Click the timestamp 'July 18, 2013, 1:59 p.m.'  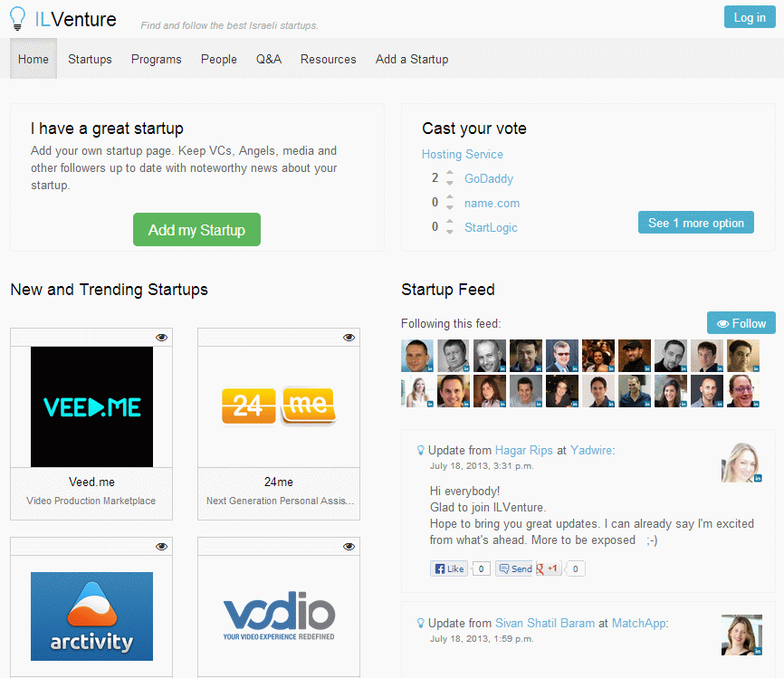coord(482,639)
